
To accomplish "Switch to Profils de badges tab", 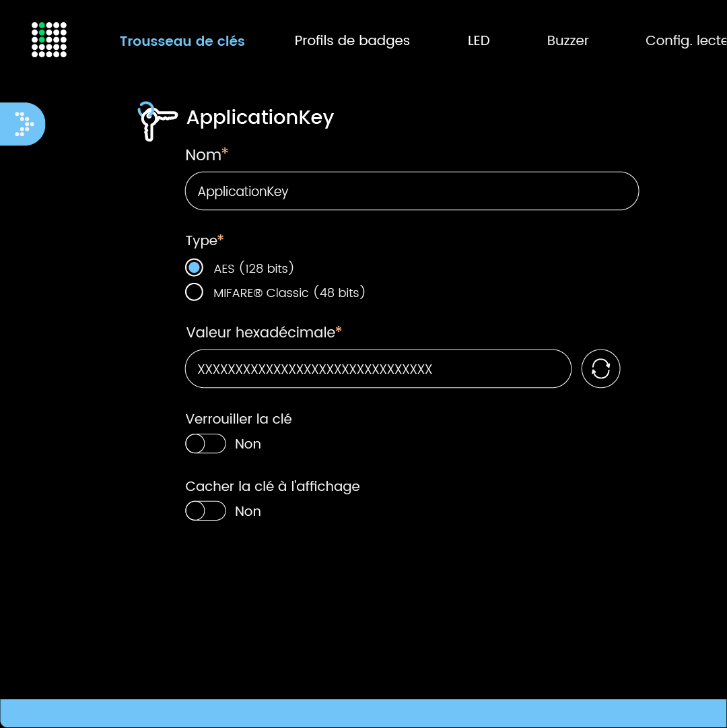I will [x=352, y=41].
